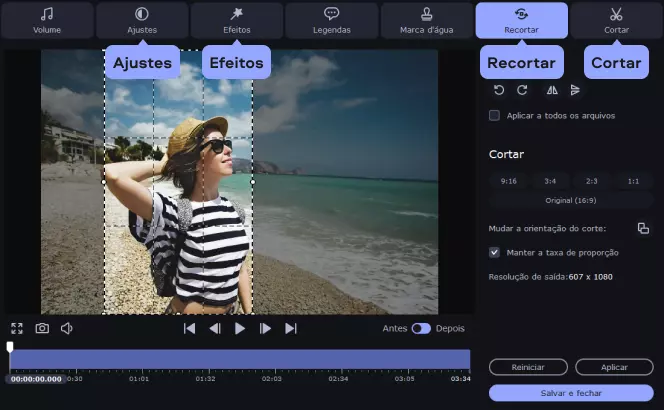The width and height of the screenshot is (664, 410).
Task: Select the Legendas tab
Action: [x=332, y=20]
